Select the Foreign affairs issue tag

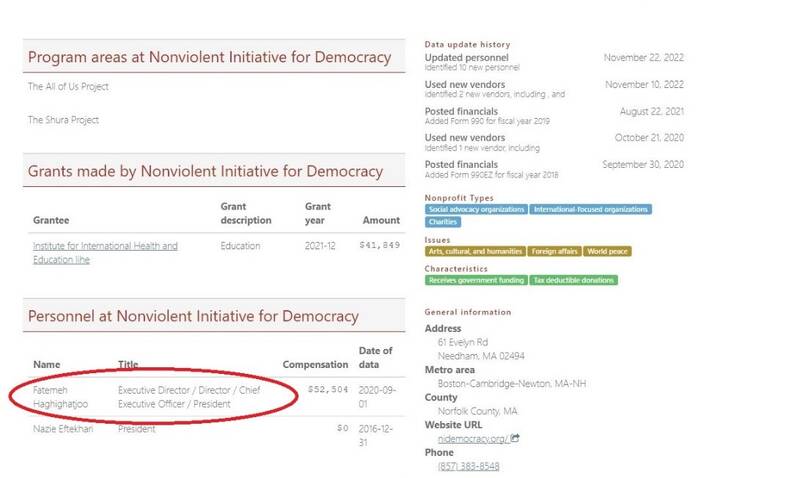[554, 251]
